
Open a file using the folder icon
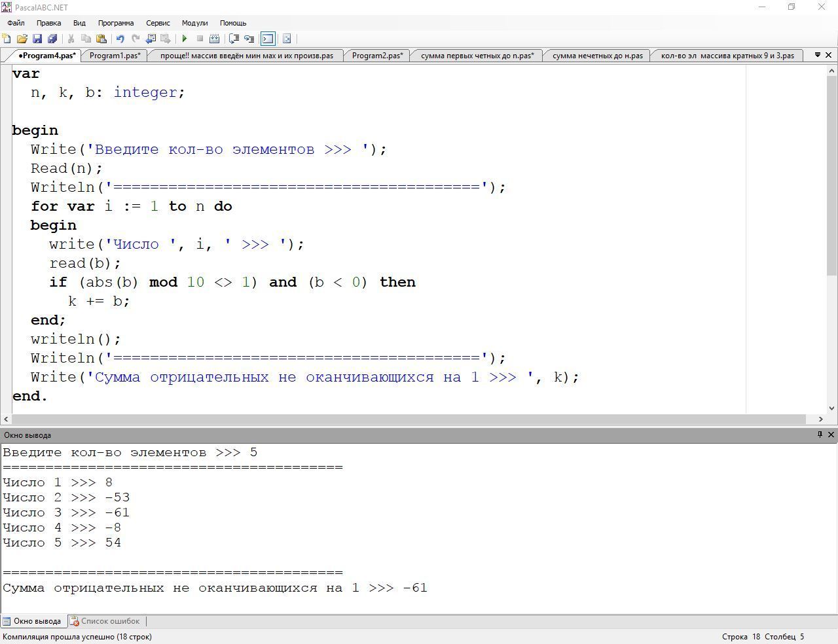click(x=22, y=39)
